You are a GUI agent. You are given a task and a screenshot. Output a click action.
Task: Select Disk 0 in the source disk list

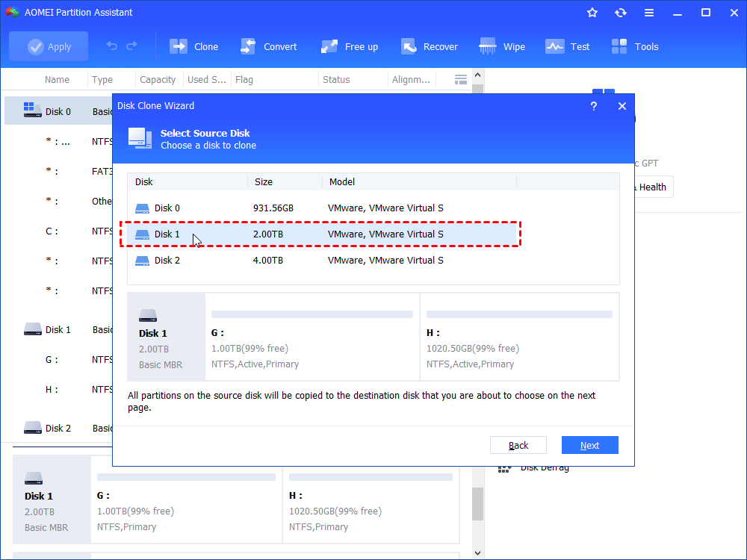click(x=322, y=208)
